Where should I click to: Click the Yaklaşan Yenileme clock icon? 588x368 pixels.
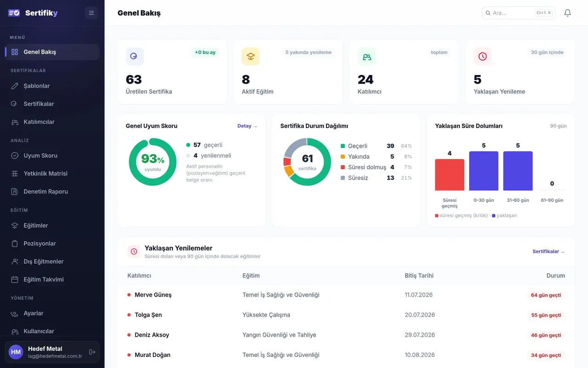(x=483, y=56)
